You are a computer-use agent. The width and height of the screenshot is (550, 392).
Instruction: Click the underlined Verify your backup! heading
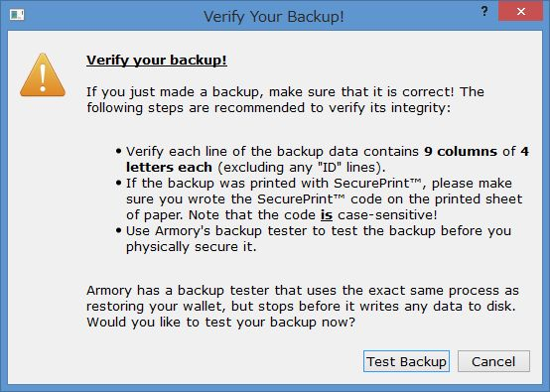pyautogui.click(x=157, y=60)
